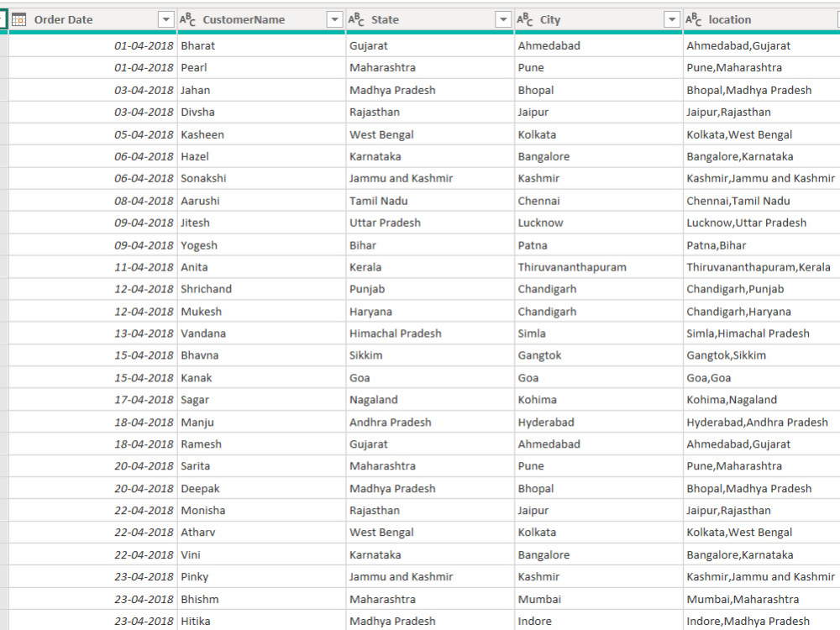
Task: Click the customer name Mukesh
Action: click(201, 312)
